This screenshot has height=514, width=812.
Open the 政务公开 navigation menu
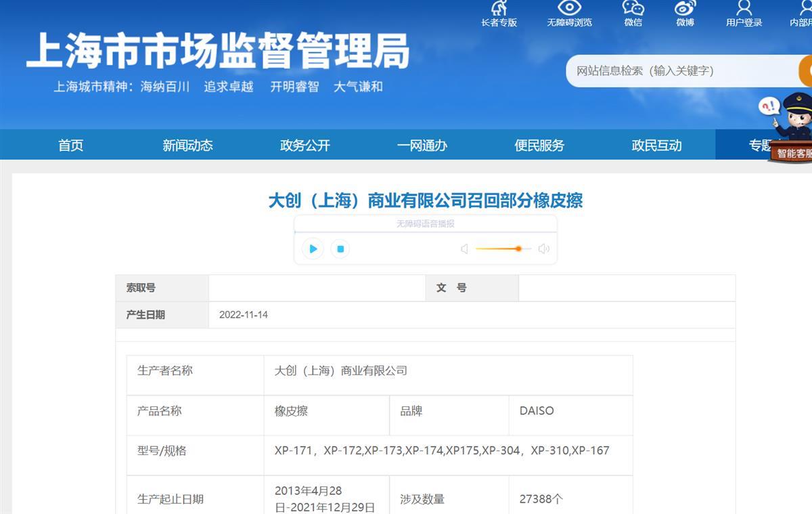(305, 146)
